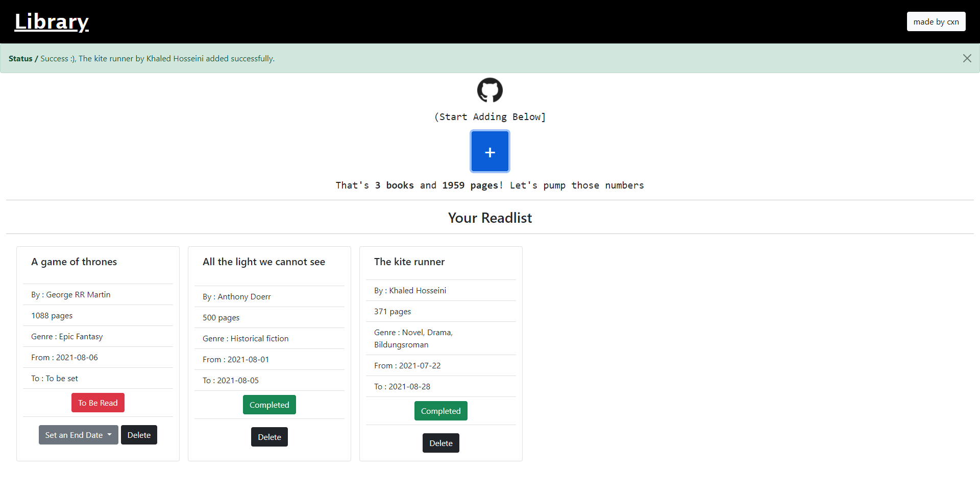Open the GitHub logo link
980x491 pixels.
(490, 90)
